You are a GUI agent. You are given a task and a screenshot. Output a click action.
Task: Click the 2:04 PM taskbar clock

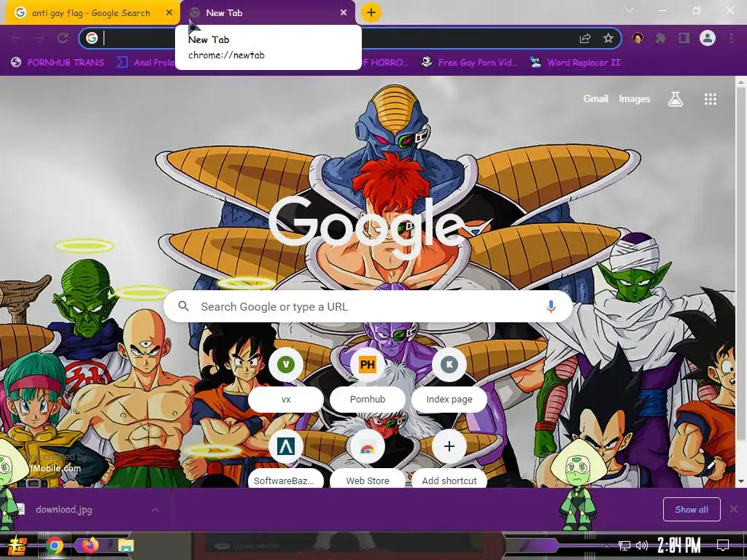pyautogui.click(x=679, y=545)
